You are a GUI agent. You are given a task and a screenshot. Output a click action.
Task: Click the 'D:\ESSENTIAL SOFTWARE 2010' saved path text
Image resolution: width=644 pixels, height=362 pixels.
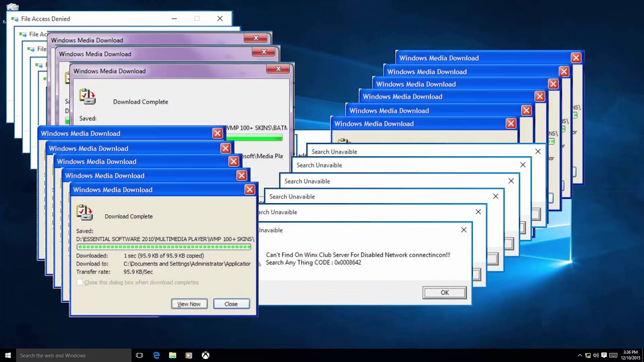click(x=166, y=239)
